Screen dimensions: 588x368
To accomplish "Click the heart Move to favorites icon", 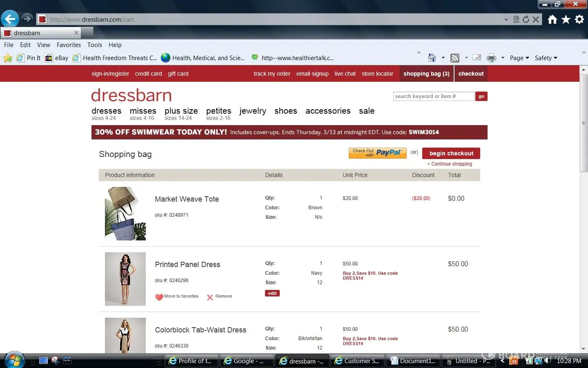I will pyautogui.click(x=159, y=297).
